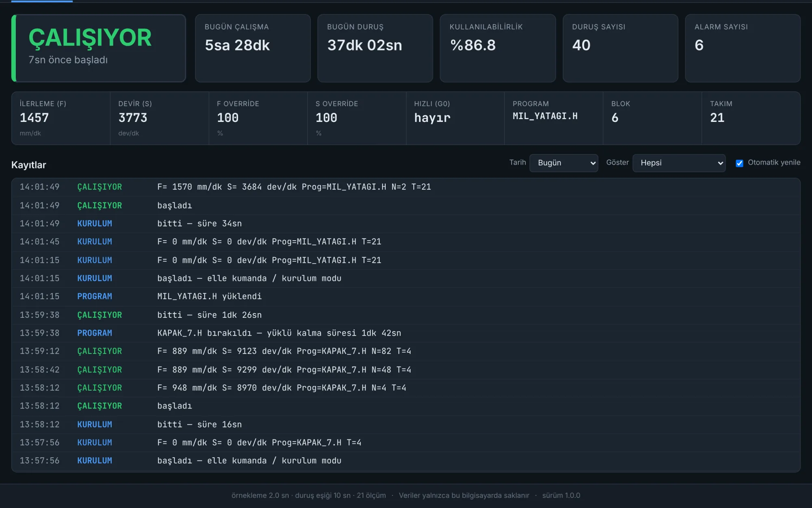Click the Devir (S) value 3773

point(133,117)
